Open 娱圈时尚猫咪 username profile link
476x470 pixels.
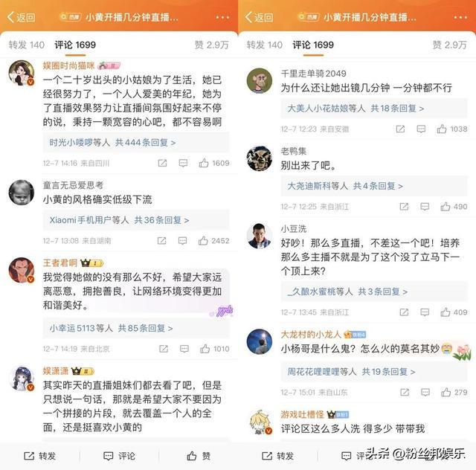click(68, 65)
